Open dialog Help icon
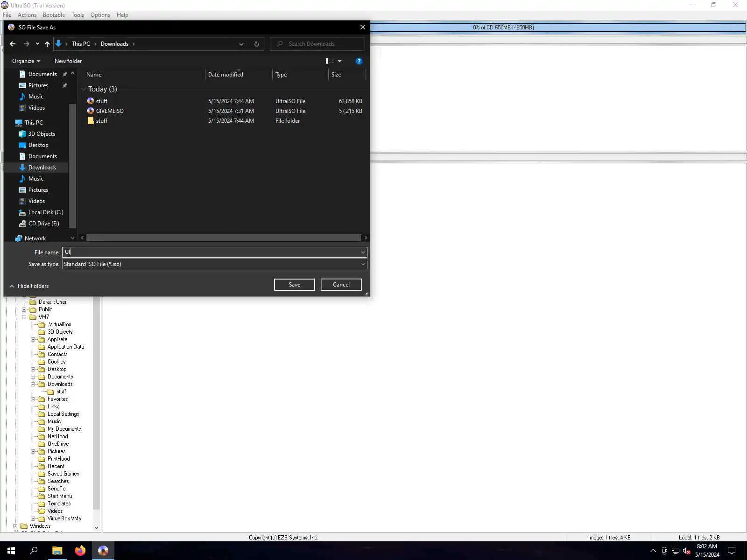 (359, 61)
